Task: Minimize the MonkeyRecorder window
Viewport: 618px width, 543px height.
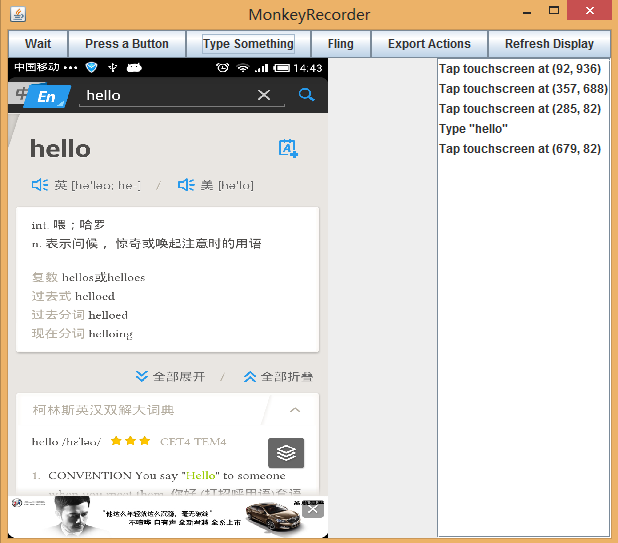Action: point(527,11)
